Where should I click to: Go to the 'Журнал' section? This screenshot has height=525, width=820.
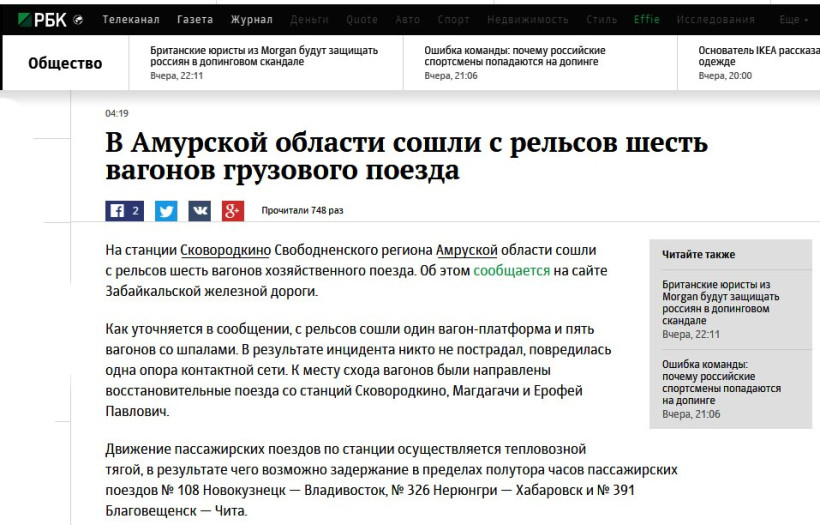pos(251,20)
